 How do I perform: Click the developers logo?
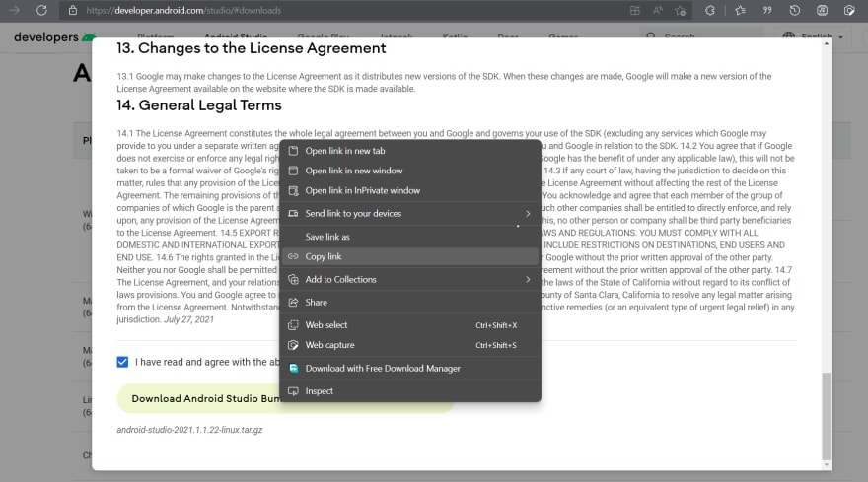coord(54,37)
